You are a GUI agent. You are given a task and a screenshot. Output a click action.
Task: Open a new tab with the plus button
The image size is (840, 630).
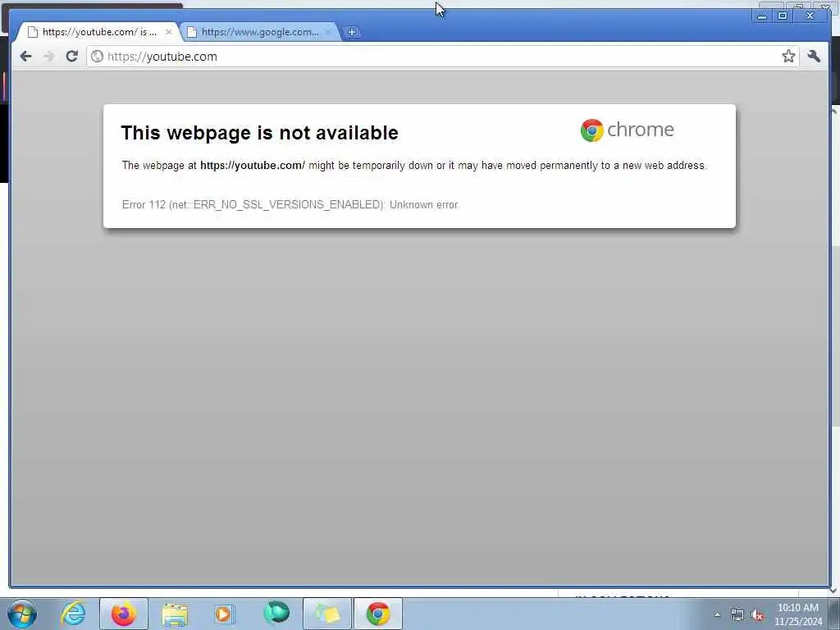tap(351, 32)
